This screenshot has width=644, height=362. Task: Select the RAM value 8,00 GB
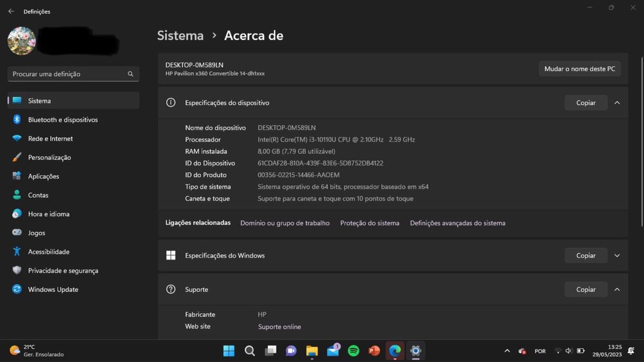click(296, 151)
